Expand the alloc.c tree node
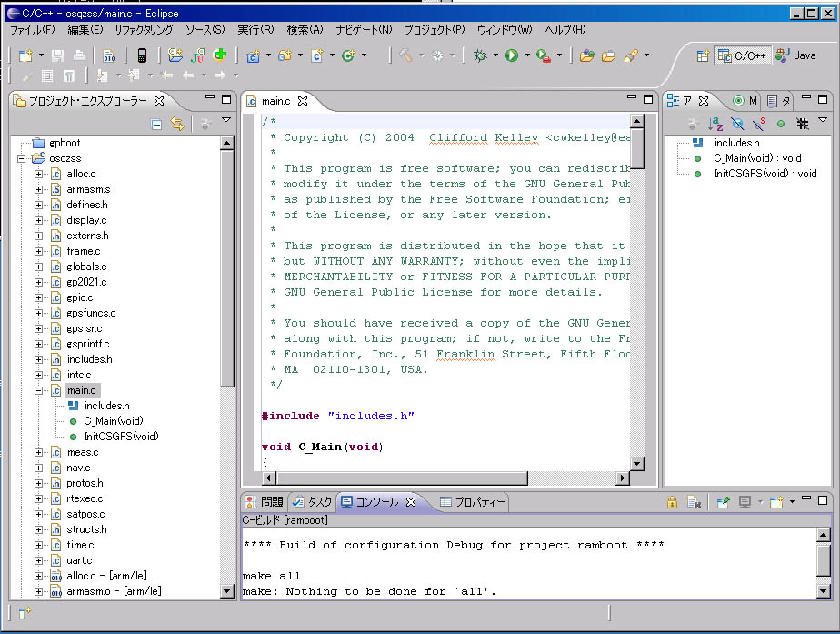The height and width of the screenshot is (634, 840). pos(39,174)
